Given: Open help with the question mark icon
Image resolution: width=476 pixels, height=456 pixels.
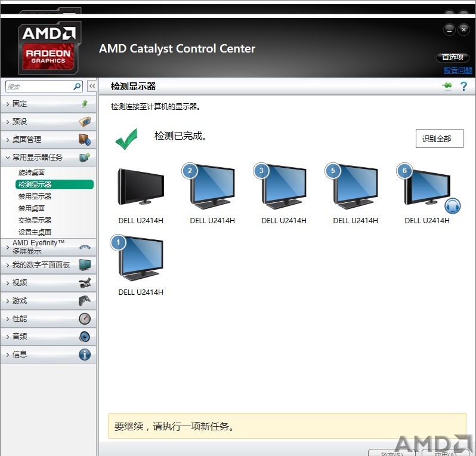Looking at the screenshot, I should 463,87.
